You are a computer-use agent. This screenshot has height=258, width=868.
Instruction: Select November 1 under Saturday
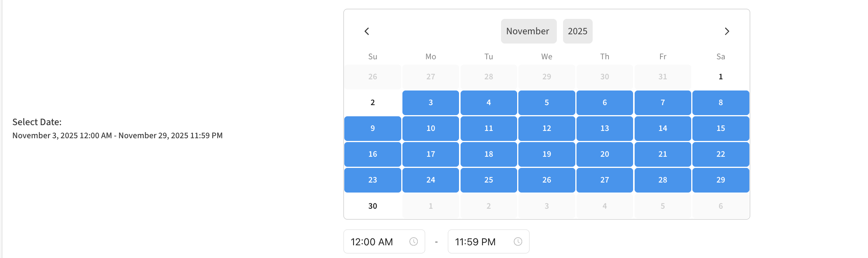pos(721,76)
